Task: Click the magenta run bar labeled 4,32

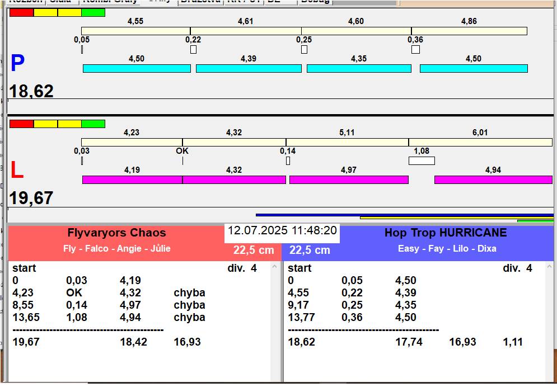Action: tap(234, 180)
